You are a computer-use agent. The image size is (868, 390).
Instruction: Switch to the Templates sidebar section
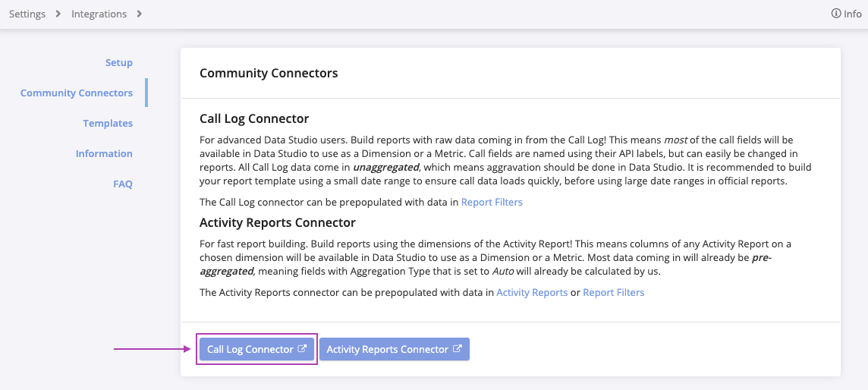(x=108, y=123)
